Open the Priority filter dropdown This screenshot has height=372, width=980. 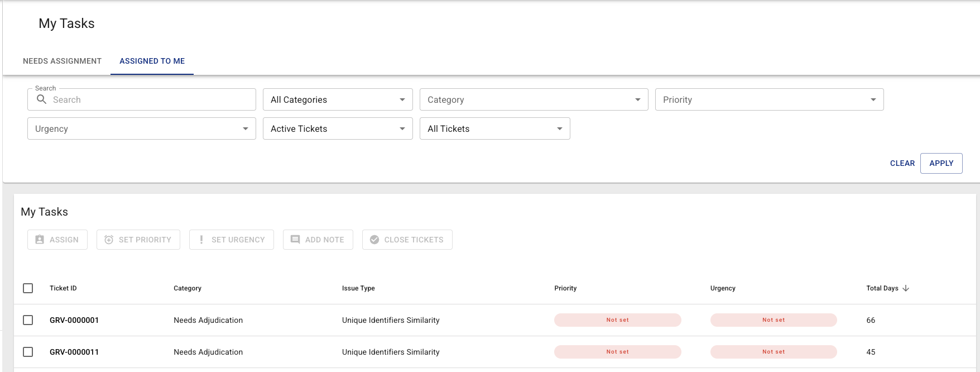pos(770,99)
